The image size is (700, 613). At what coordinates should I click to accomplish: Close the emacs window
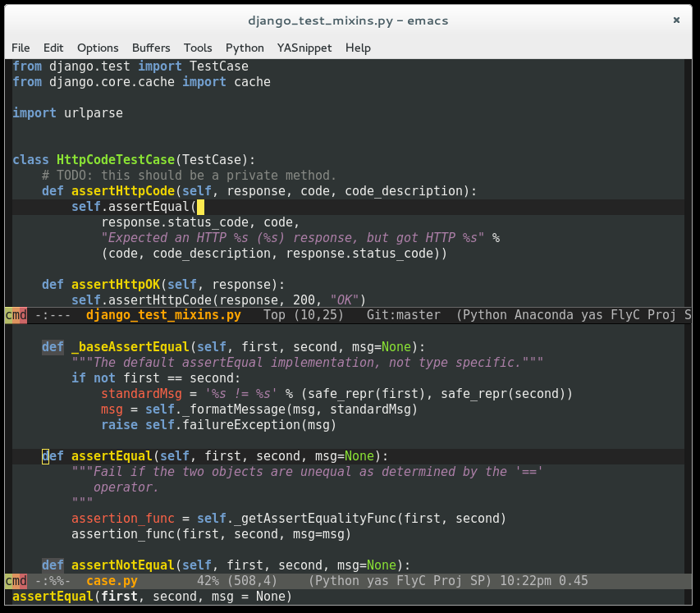(x=675, y=20)
